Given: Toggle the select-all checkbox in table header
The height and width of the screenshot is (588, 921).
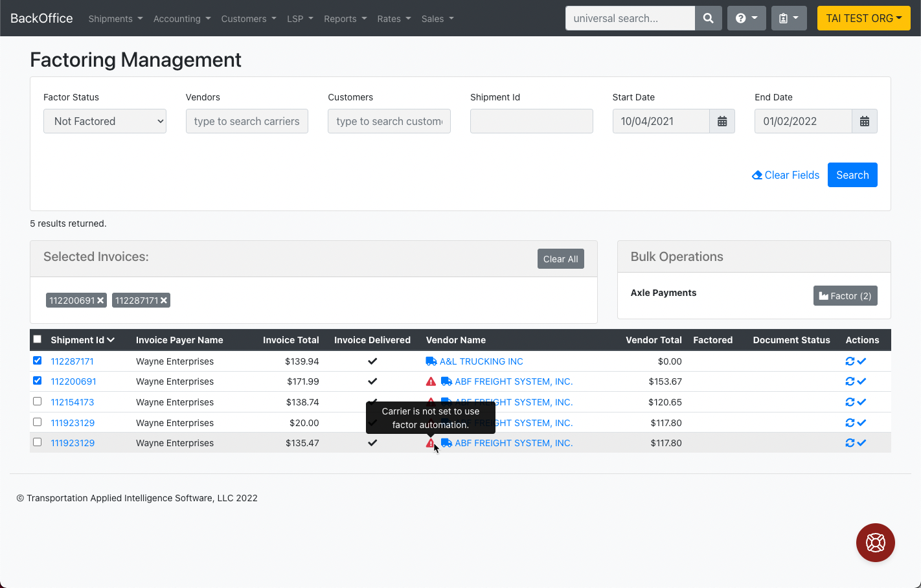Looking at the screenshot, I should (x=37, y=339).
